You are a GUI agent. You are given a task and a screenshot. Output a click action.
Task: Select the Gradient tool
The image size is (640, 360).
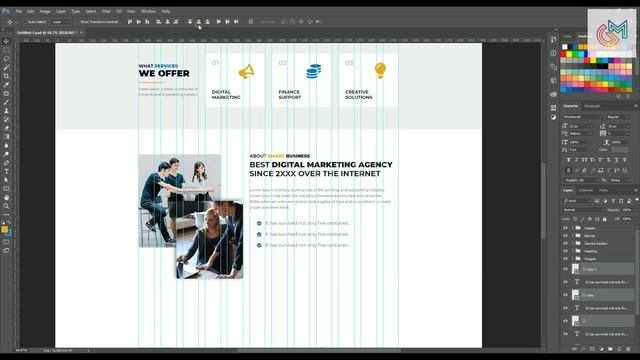6,137
